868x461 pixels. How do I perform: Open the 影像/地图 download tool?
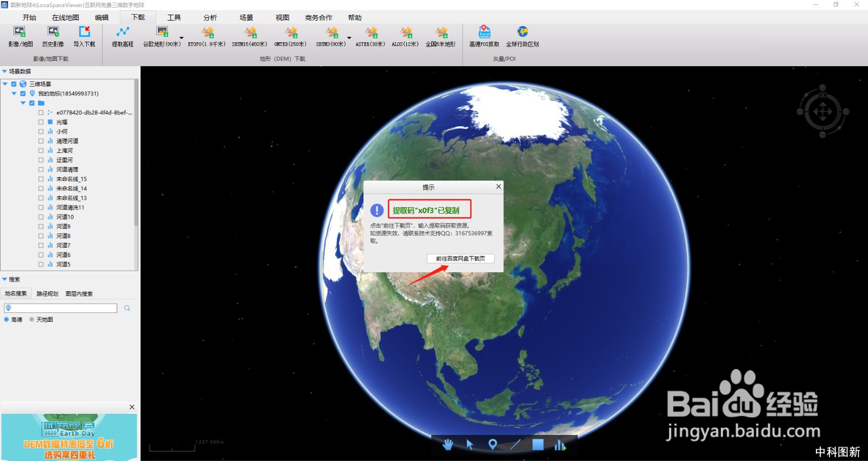click(x=21, y=36)
